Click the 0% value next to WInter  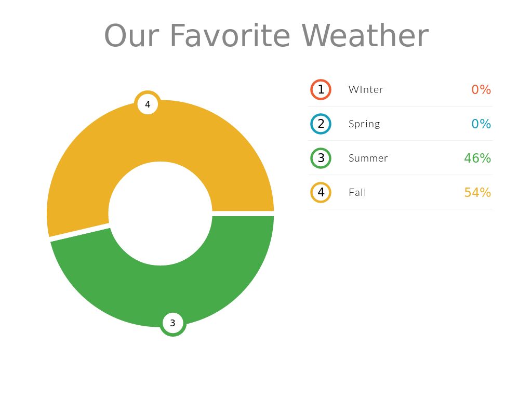point(481,89)
